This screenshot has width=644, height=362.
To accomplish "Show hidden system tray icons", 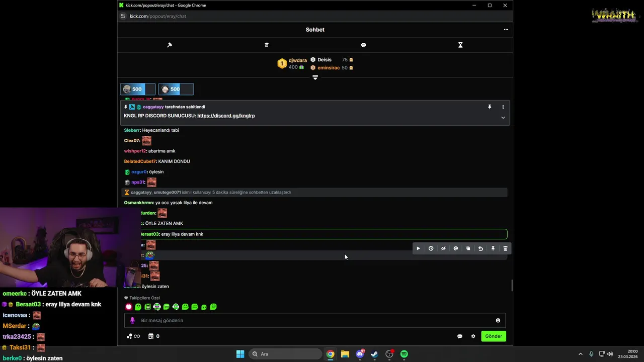I will tap(580, 354).
